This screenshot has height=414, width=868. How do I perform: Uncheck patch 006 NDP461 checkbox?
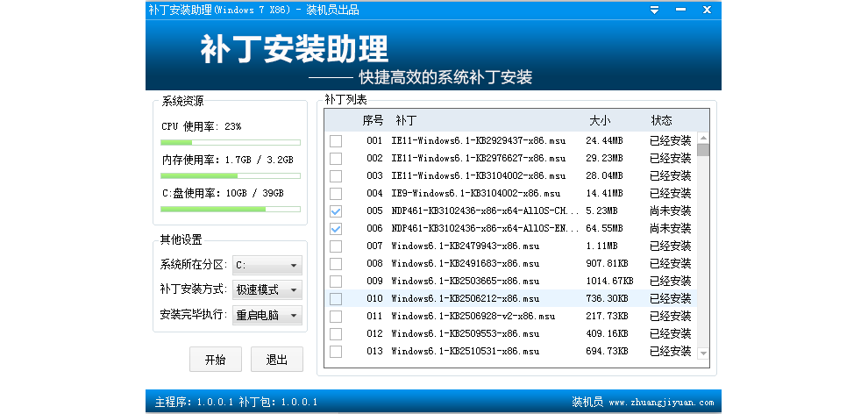336,229
